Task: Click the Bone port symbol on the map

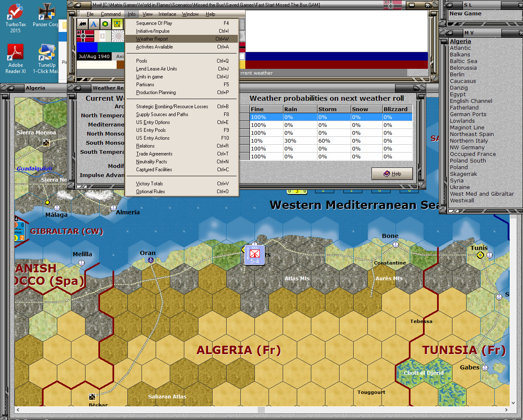Action: point(396,245)
